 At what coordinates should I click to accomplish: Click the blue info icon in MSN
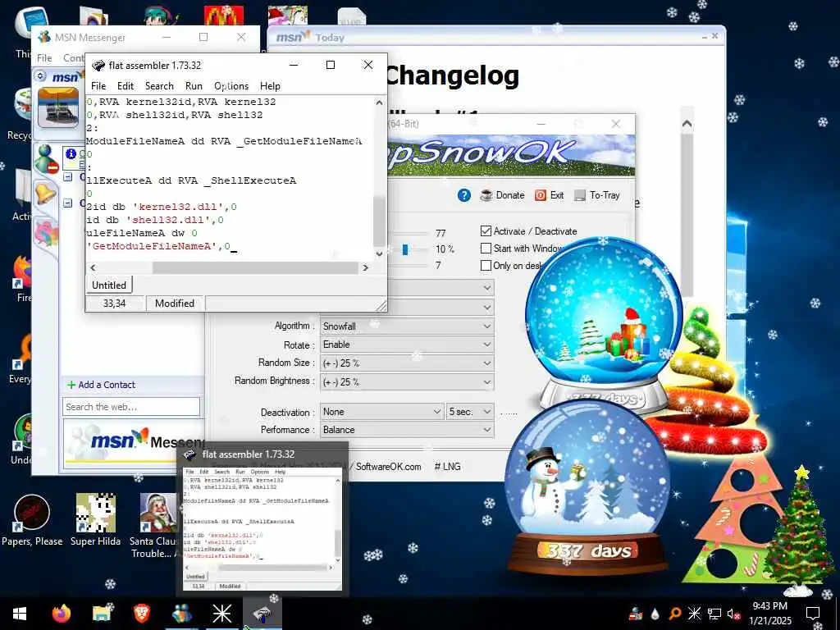pos(71,153)
